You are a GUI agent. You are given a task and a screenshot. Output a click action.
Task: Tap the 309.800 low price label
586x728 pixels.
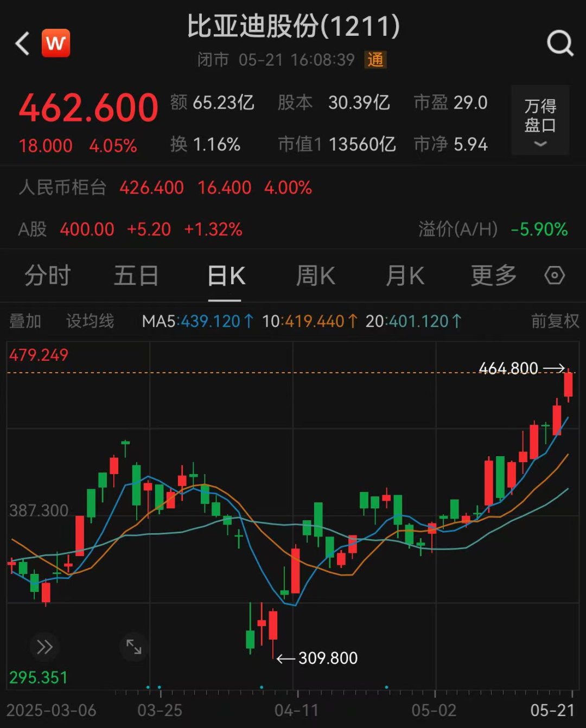(328, 658)
